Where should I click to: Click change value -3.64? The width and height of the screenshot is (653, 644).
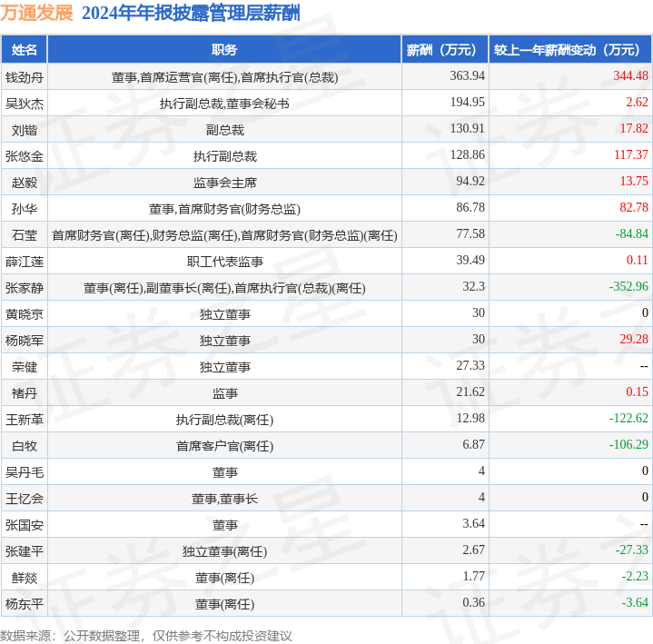(635, 603)
